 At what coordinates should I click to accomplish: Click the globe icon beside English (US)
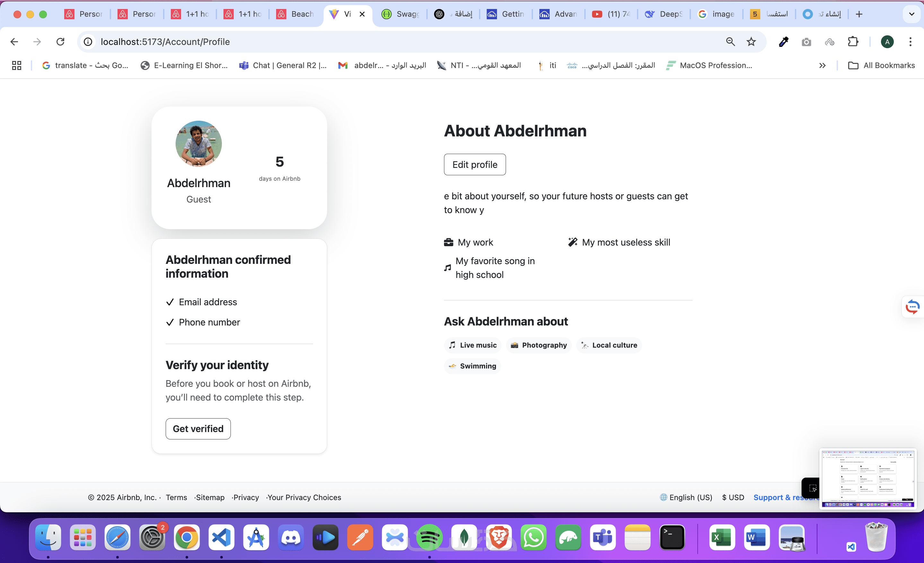tap(663, 497)
